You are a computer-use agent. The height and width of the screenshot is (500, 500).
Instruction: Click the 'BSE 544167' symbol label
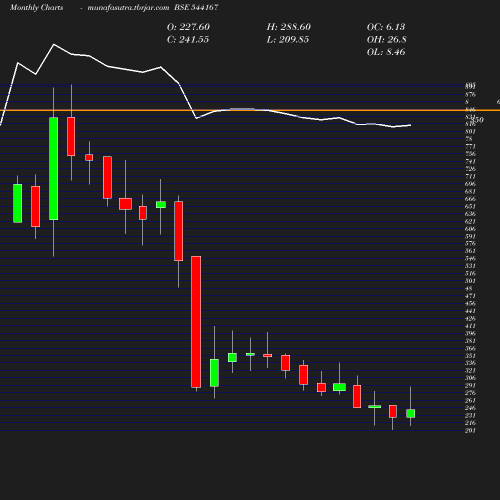196,7
